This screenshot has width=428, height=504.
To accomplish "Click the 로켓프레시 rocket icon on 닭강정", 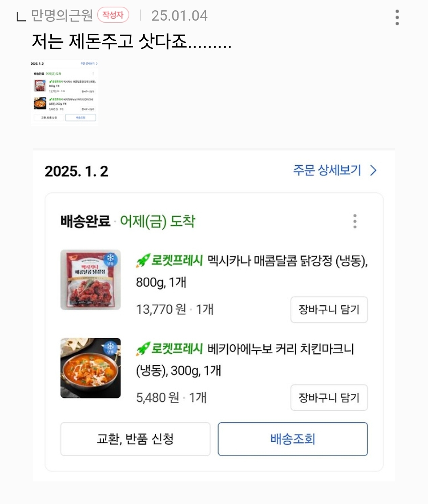I will (143, 261).
